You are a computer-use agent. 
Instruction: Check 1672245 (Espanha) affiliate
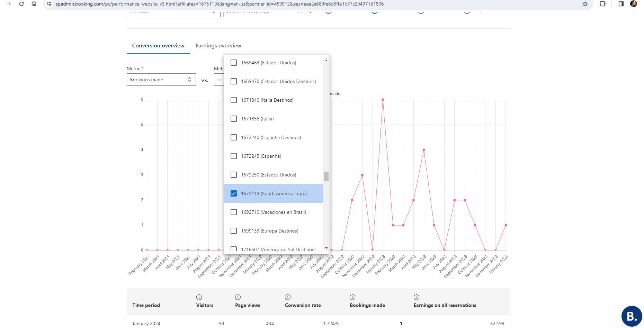click(x=234, y=156)
